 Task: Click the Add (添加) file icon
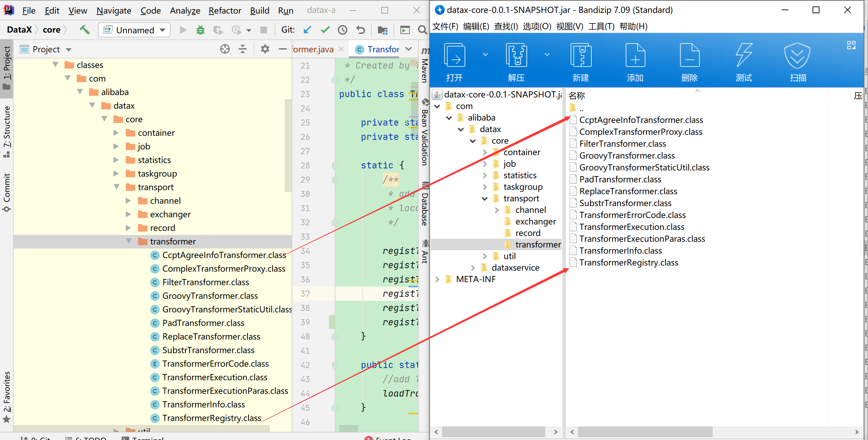pos(635,56)
